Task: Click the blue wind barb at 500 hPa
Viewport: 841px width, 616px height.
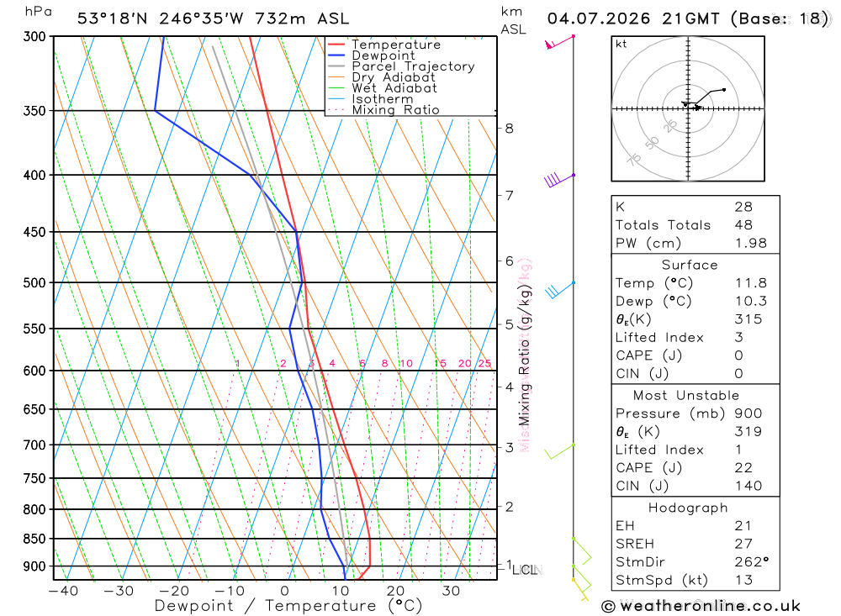Action: [x=560, y=289]
